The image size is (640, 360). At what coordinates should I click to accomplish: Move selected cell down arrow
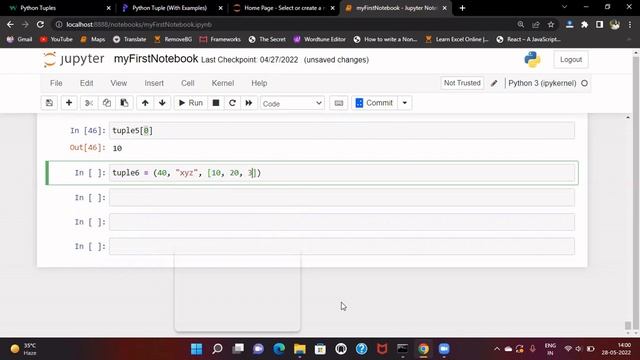162,103
